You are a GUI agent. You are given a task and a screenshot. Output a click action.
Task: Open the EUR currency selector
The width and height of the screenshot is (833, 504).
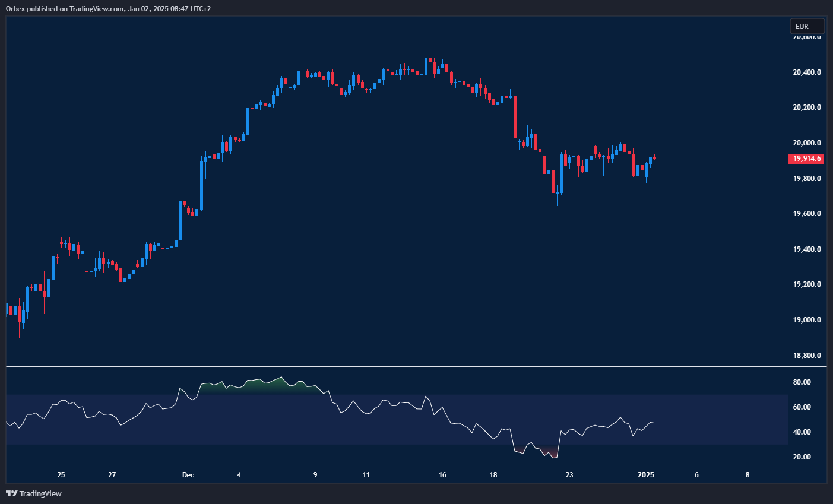pyautogui.click(x=807, y=27)
